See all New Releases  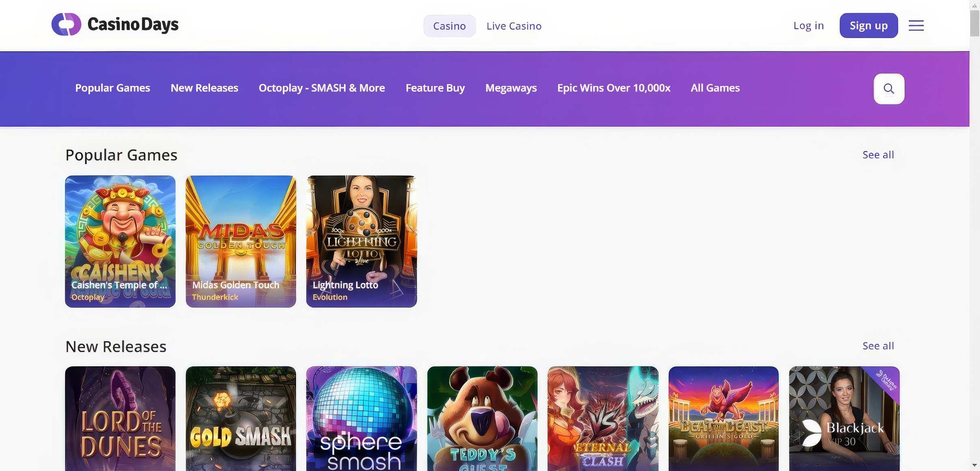point(878,346)
